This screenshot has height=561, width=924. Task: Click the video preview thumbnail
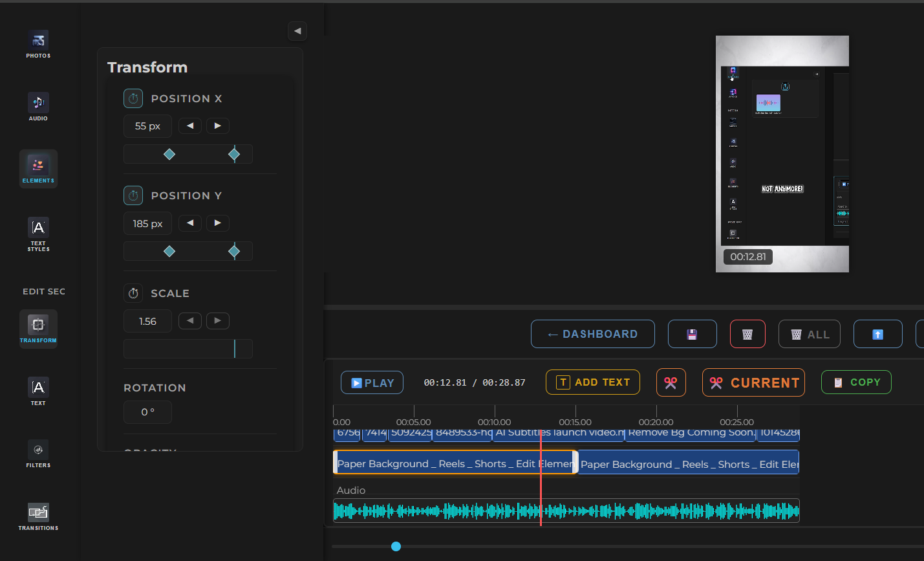tap(782, 154)
